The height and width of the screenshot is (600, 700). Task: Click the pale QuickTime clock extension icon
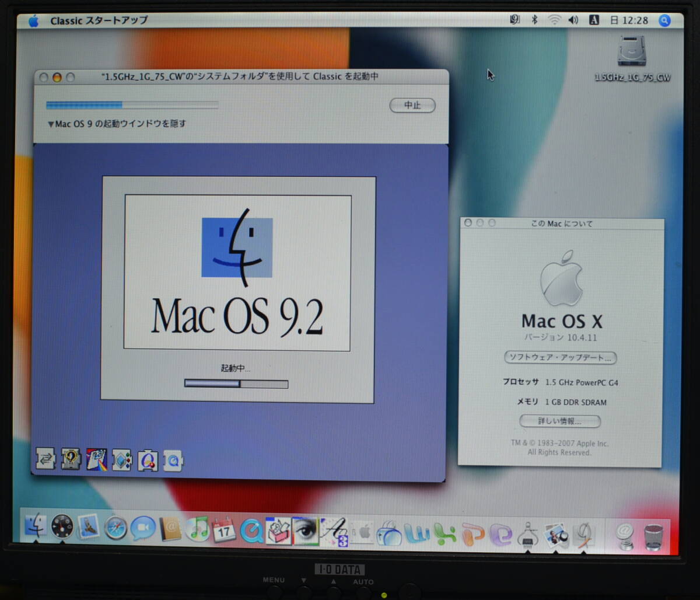click(x=173, y=461)
